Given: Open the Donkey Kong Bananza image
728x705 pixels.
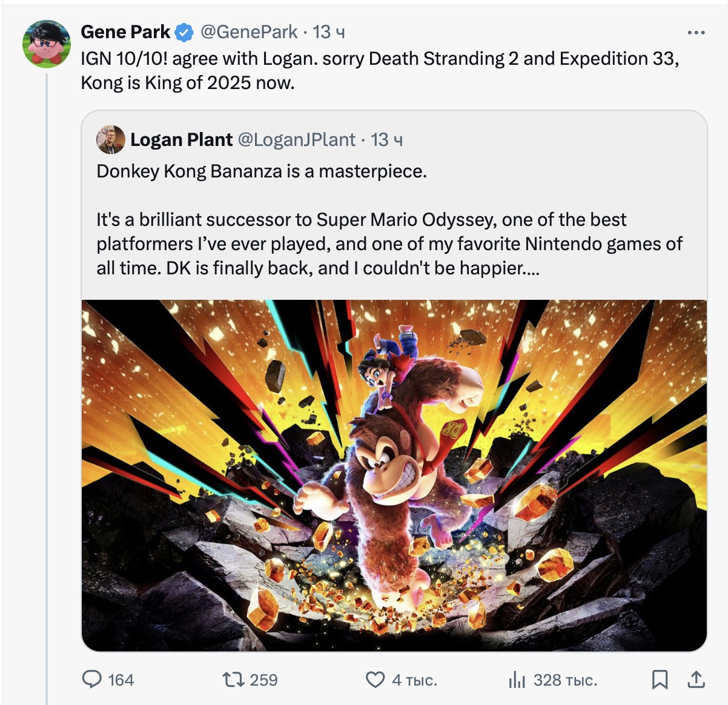Looking at the screenshot, I should [x=394, y=475].
